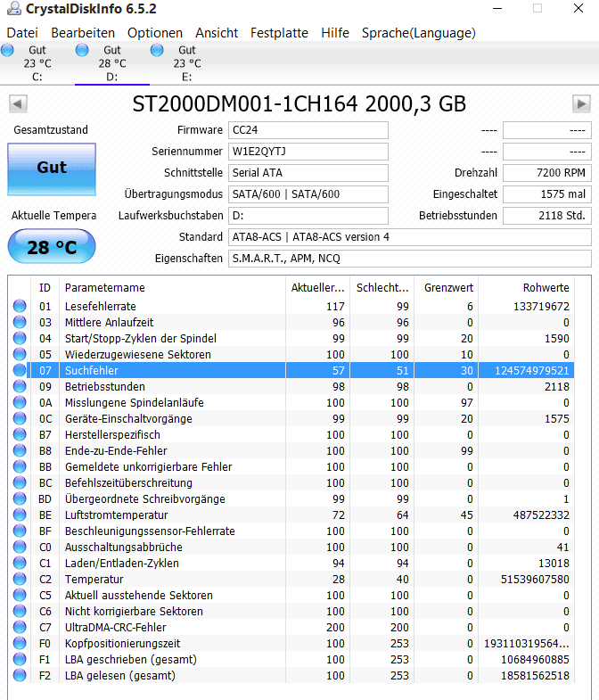The width and height of the screenshot is (599, 700).
Task: Click the Übertragungsmodus field SATA/600
Action: [308, 194]
